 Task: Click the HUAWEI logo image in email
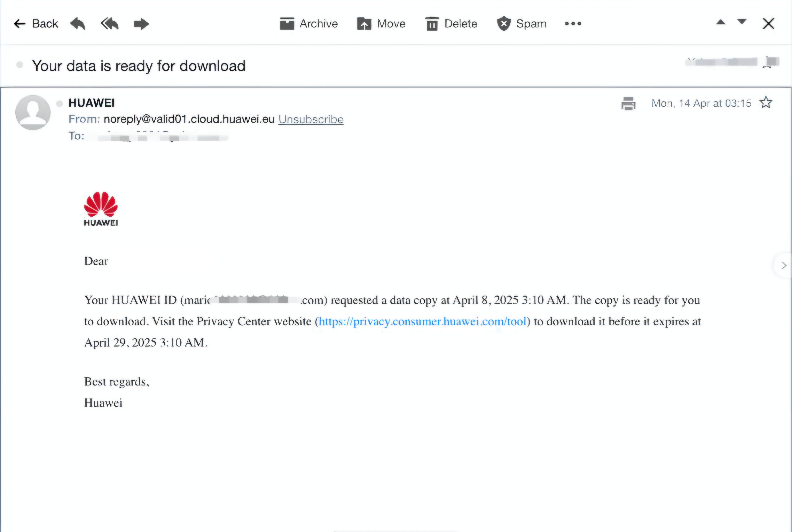point(101,209)
